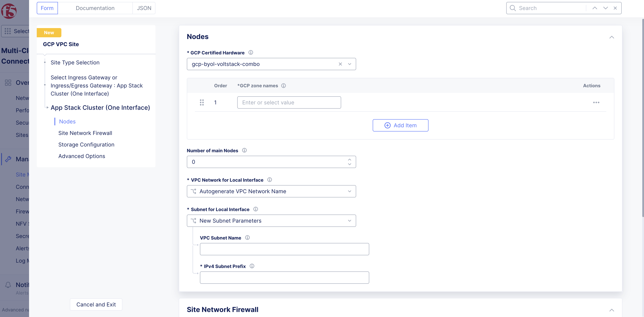Viewport: 644px width, 317px height.
Task: Click the Cancel and Exit button
Action: pyautogui.click(x=96, y=305)
